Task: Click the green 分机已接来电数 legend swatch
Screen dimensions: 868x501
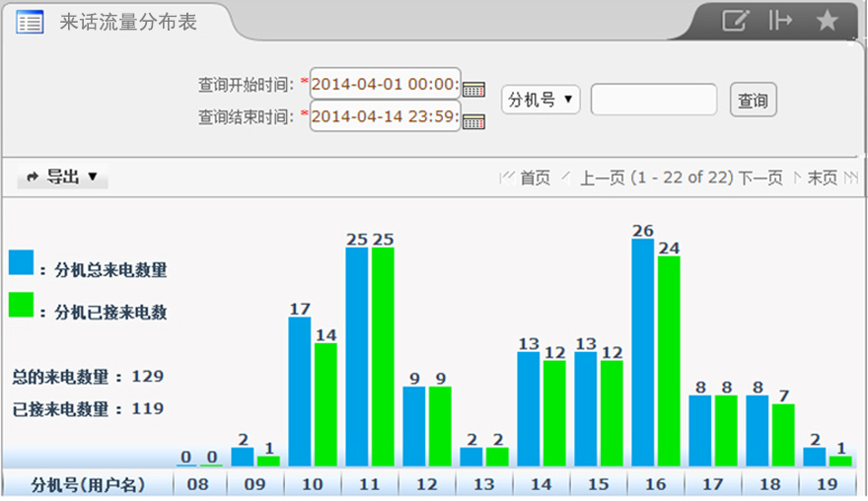Action: point(21,306)
